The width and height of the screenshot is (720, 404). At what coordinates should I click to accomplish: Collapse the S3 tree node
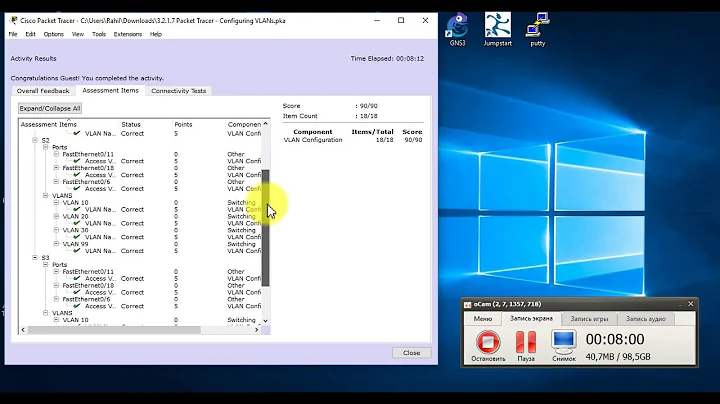coord(35,258)
